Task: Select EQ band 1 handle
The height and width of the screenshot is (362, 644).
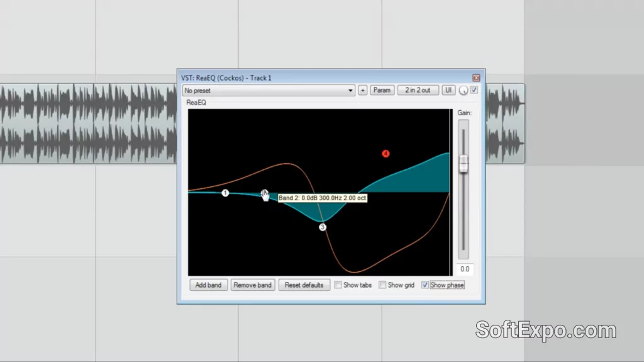Action: [x=225, y=193]
